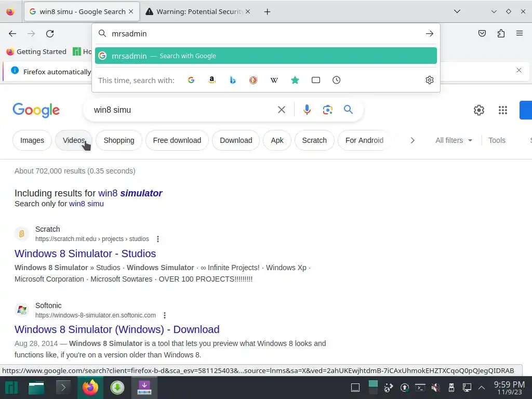The width and height of the screenshot is (532, 399).
Task: Open the Getting Started bookmark
Action: (36, 51)
